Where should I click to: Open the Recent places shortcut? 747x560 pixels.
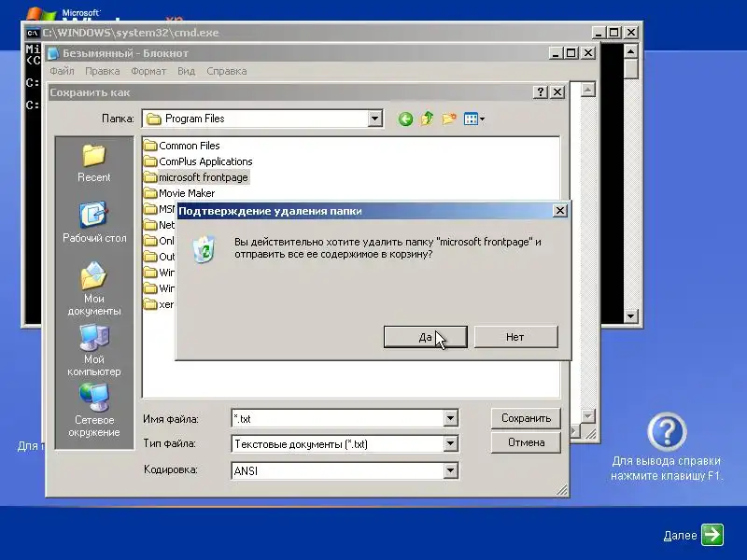click(94, 163)
